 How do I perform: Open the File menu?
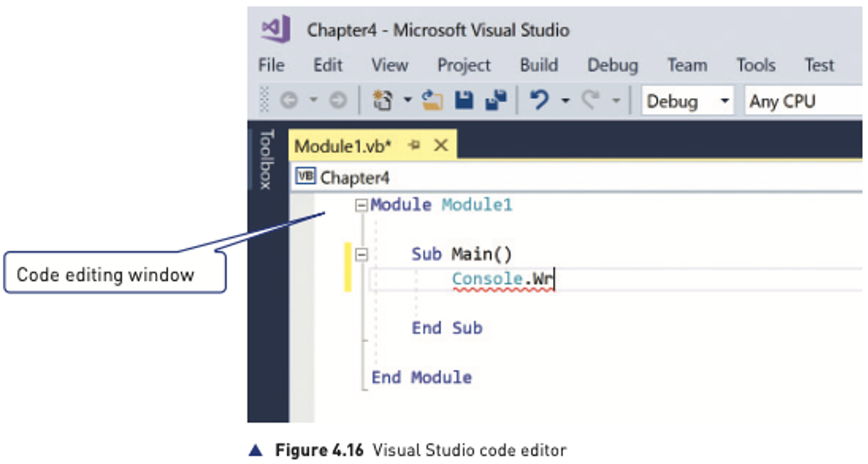[x=272, y=65]
